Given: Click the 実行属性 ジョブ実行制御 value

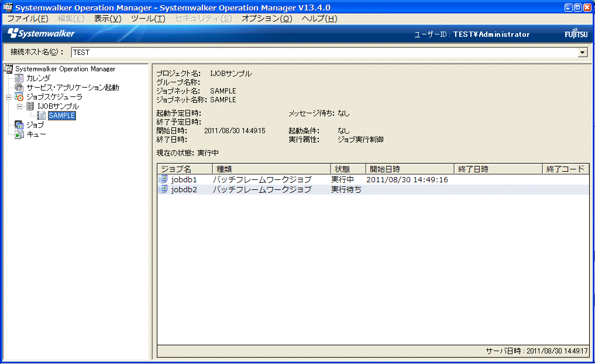Looking at the screenshot, I should click(x=360, y=140).
